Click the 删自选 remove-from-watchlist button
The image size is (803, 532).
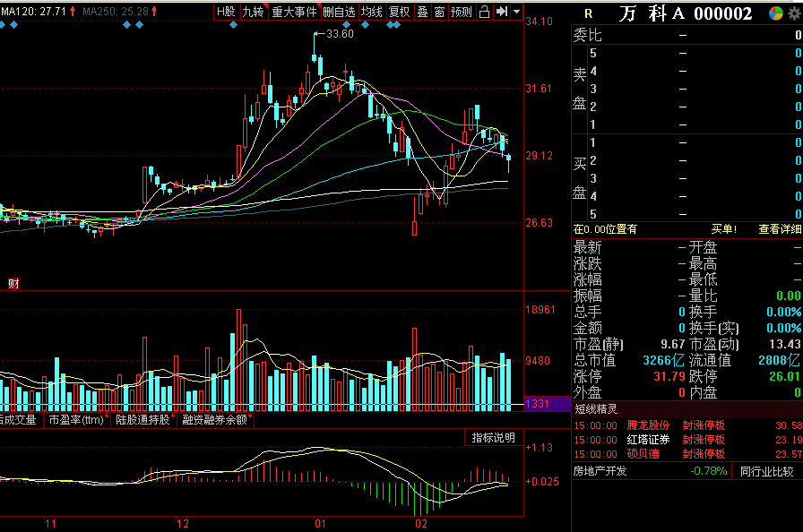point(339,12)
